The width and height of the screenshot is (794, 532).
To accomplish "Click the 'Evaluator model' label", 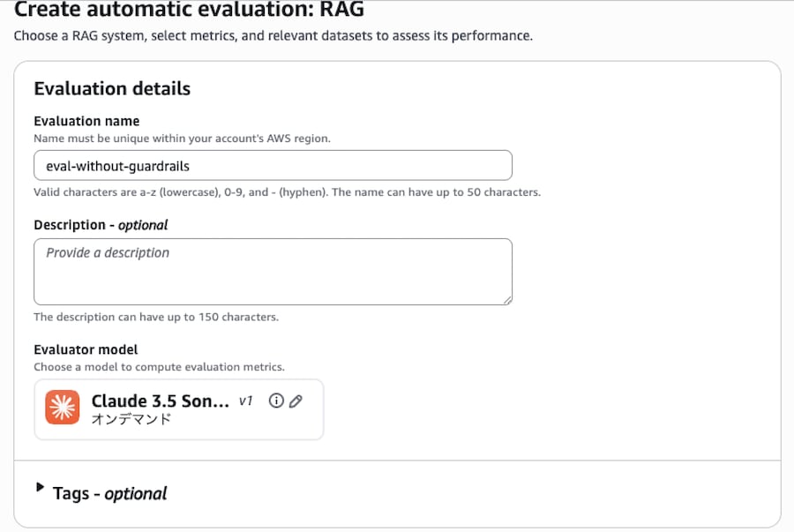I will [x=86, y=349].
